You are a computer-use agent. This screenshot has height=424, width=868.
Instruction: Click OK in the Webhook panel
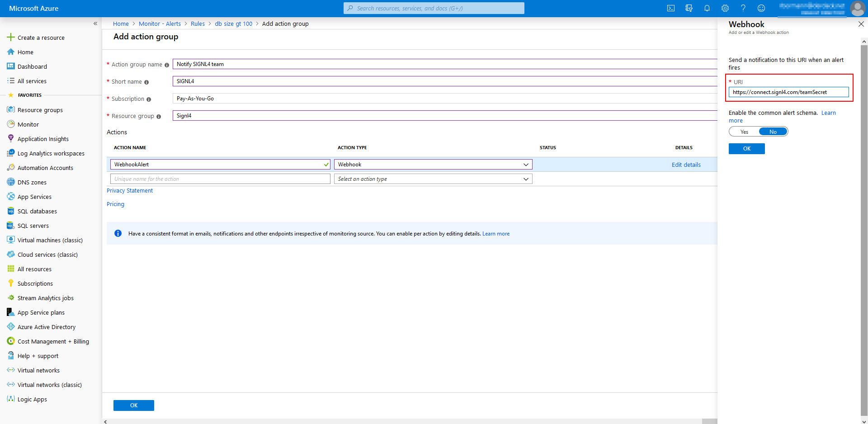pos(747,149)
